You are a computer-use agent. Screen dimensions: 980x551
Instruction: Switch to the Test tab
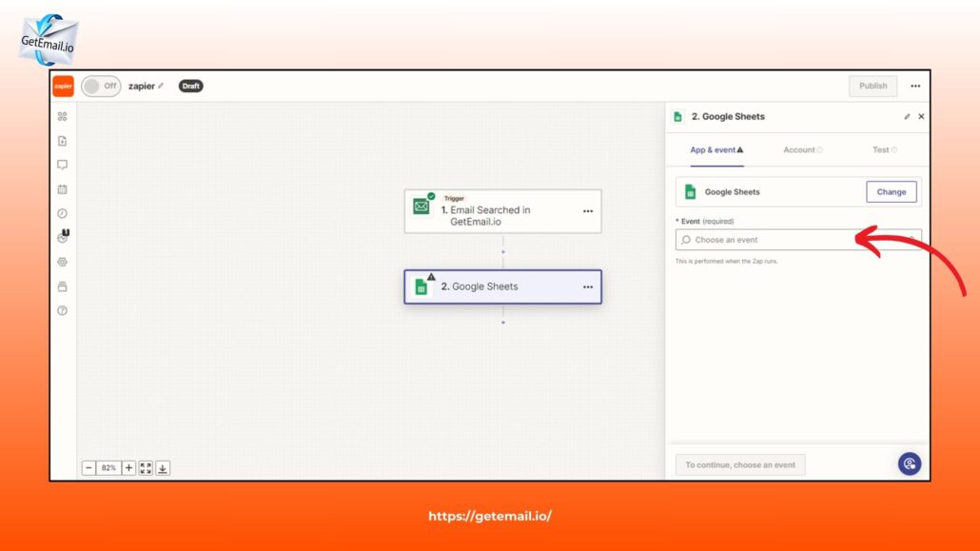884,150
